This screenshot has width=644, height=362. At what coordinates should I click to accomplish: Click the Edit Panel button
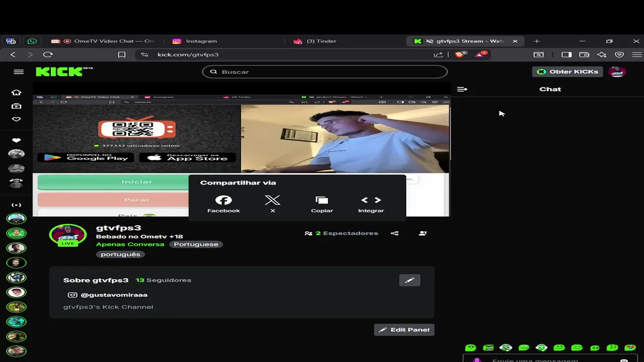coord(404,330)
